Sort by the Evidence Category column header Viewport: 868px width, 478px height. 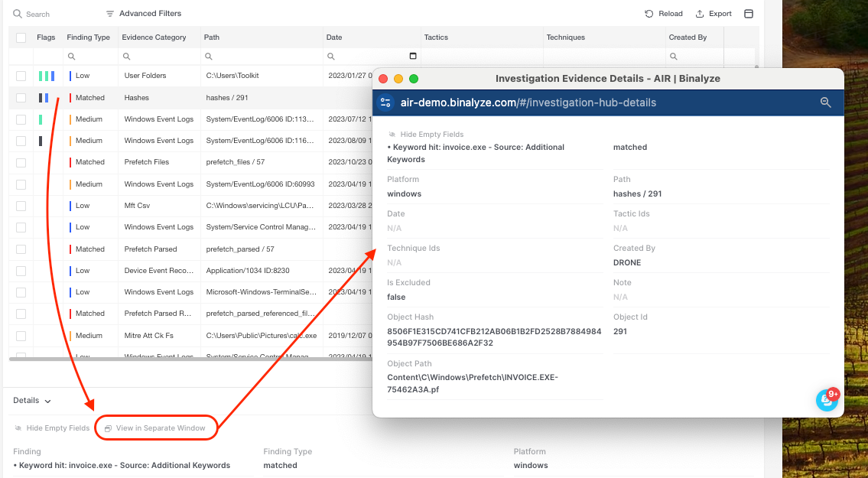coord(155,37)
